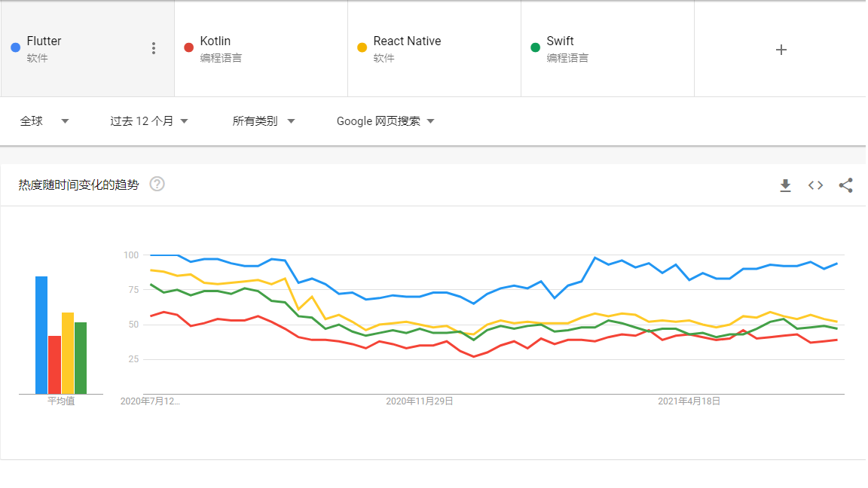Click the yellow React Native color dot

click(362, 47)
